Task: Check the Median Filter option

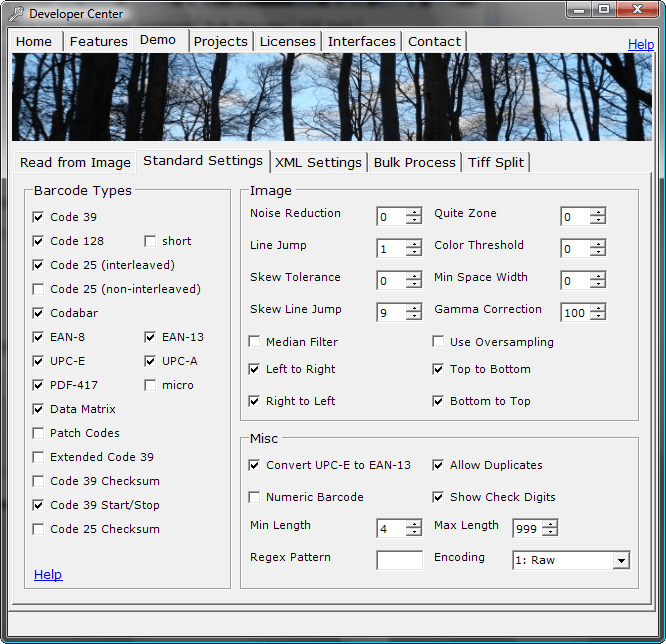Action: pyautogui.click(x=254, y=342)
